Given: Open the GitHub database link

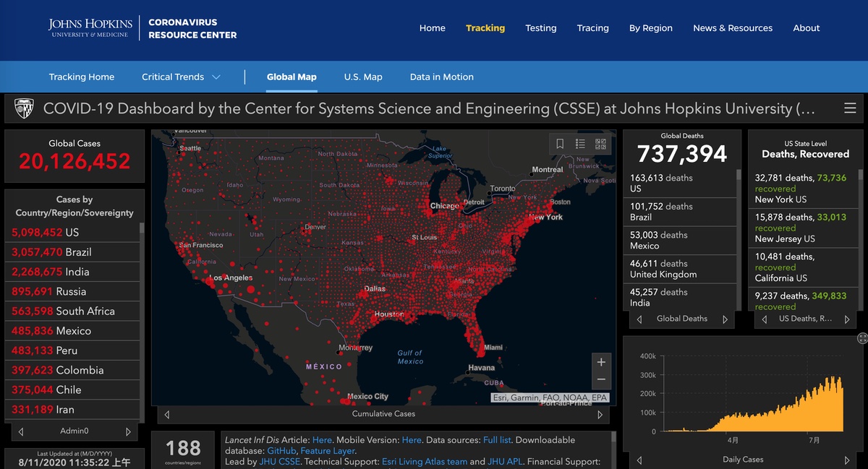Looking at the screenshot, I should 281,450.
